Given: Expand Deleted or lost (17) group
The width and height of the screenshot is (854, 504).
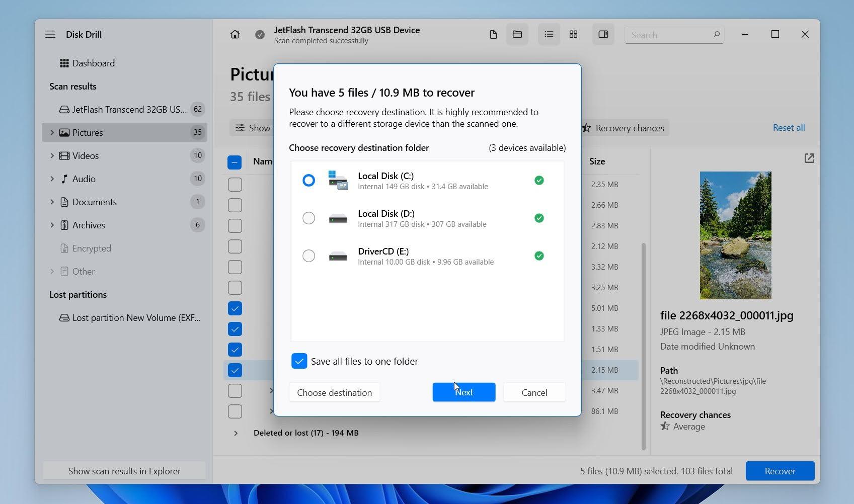Looking at the screenshot, I should [236, 433].
